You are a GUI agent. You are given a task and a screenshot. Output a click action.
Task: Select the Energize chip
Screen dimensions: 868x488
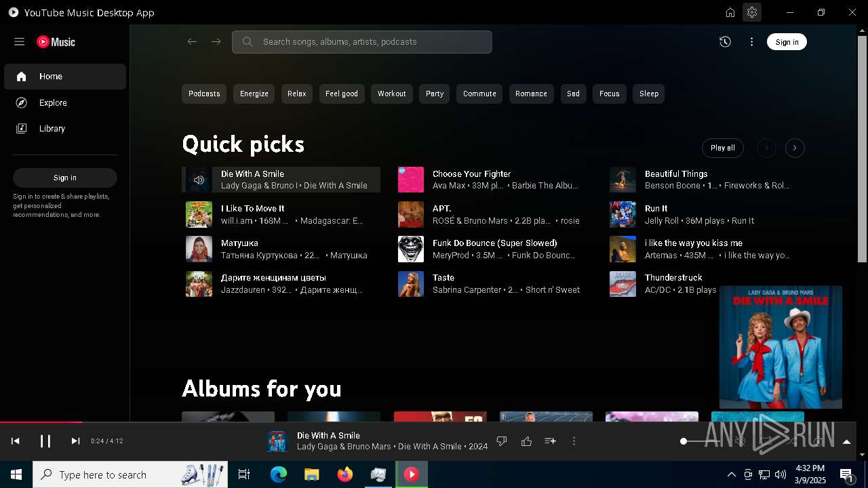(x=254, y=94)
